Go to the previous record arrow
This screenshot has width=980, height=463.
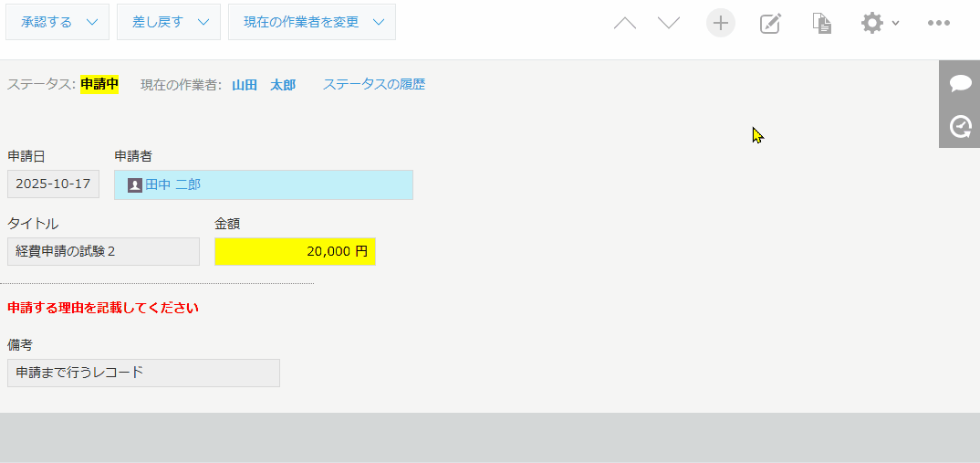pos(625,23)
